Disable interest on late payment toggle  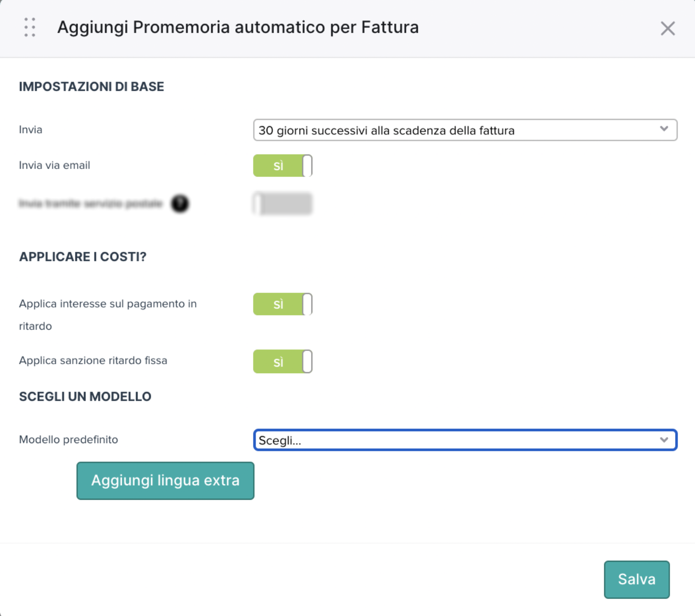pos(283,304)
